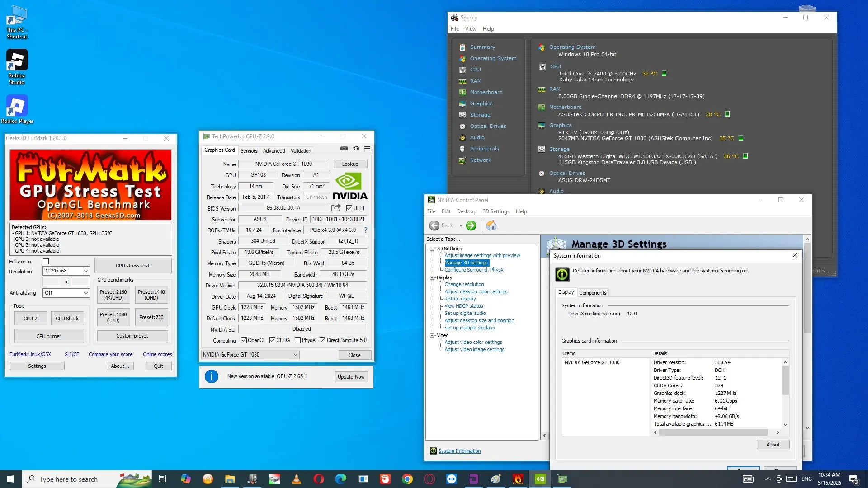The image size is (868, 488).
Task: Toggle the UEFI checkbox in GPU-Z
Action: tap(349, 208)
